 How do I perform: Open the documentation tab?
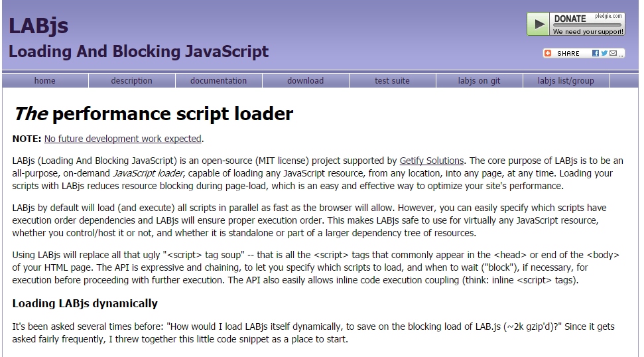[218, 81]
